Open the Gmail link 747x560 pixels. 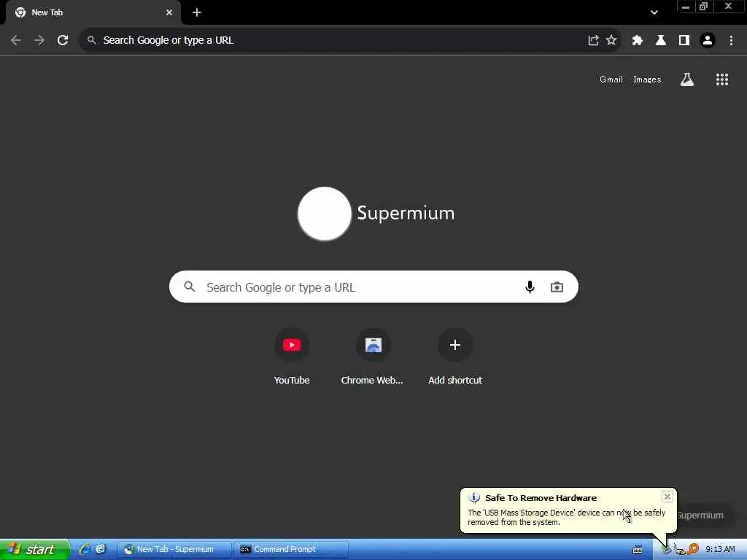point(611,79)
